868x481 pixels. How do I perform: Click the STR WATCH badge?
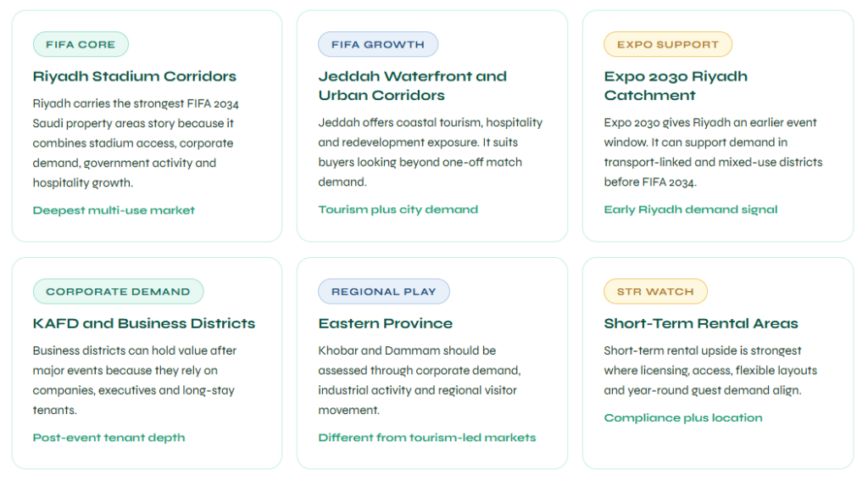click(x=655, y=292)
